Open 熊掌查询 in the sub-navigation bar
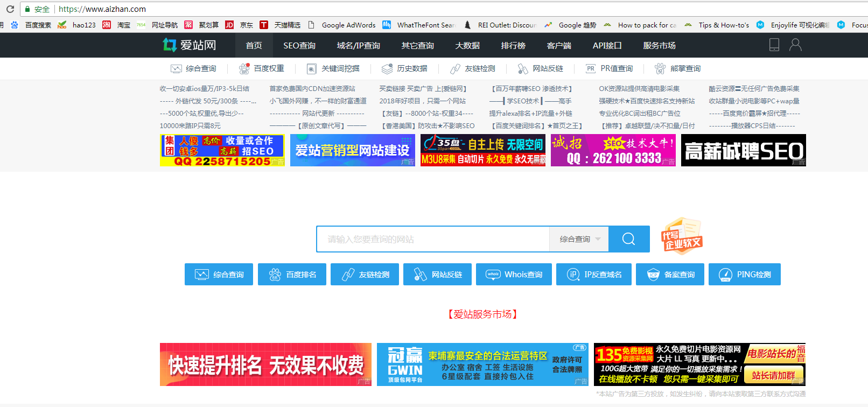The height and width of the screenshot is (407, 868). [x=678, y=68]
